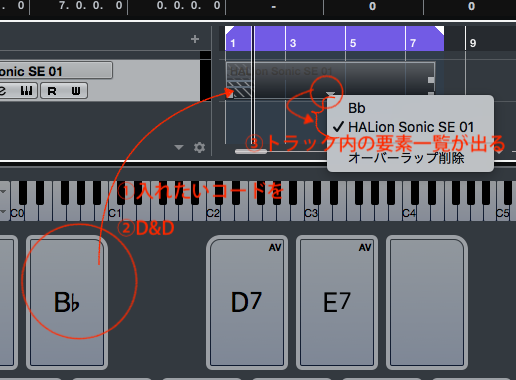The image size is (516, 380).
Task: Click bar 9 on the ruler
Action: pos(473,43)
